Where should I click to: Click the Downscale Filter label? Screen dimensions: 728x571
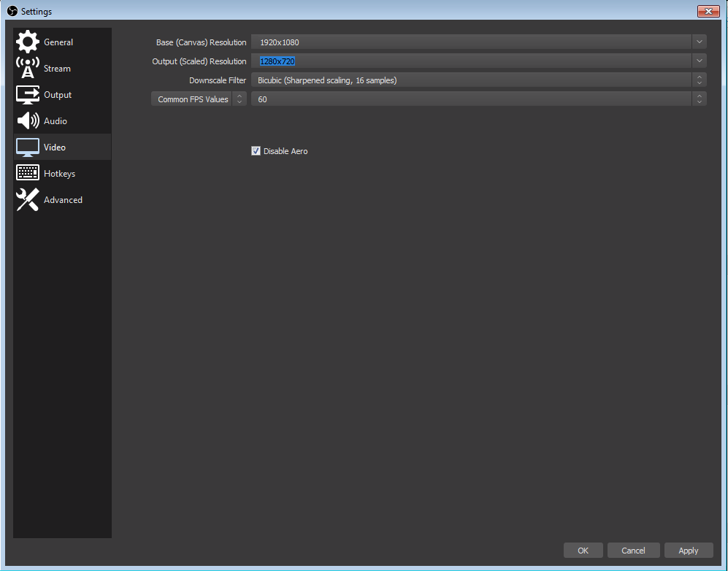coord(218,80)
